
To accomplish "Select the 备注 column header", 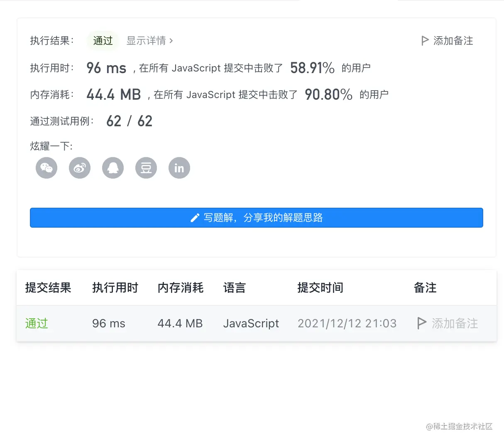I will pos(425,287).
